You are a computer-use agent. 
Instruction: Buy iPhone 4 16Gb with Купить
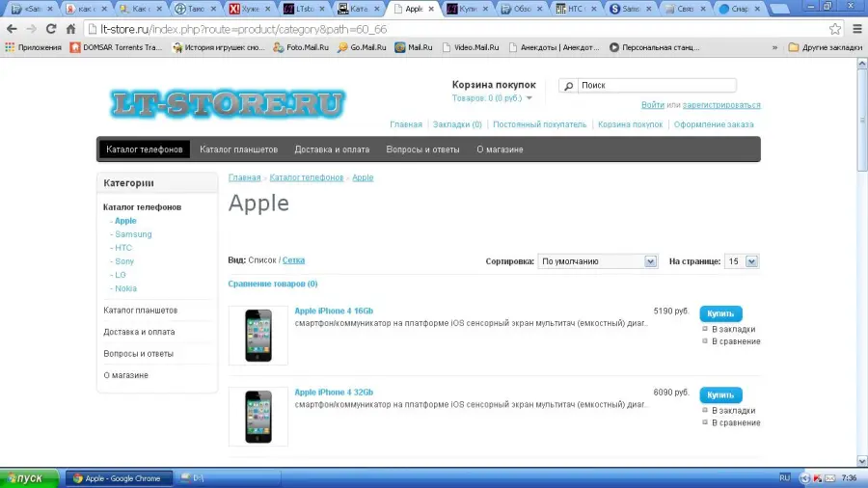720,313
